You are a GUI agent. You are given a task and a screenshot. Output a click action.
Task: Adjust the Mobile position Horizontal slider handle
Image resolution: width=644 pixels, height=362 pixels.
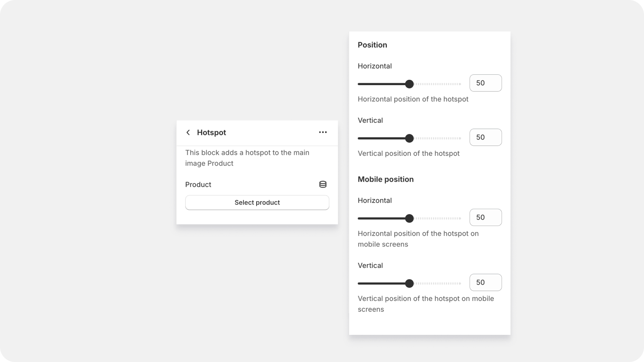(409, 219)
